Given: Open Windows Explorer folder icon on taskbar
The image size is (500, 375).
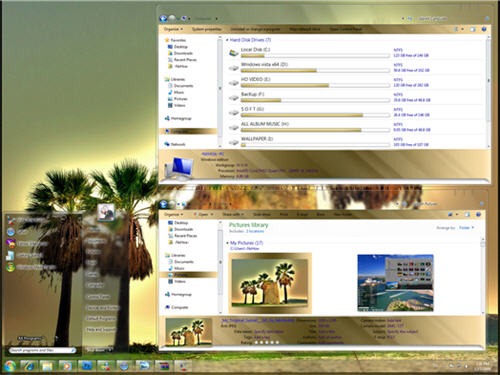Looking at the screenshot, I should (47, 366).
